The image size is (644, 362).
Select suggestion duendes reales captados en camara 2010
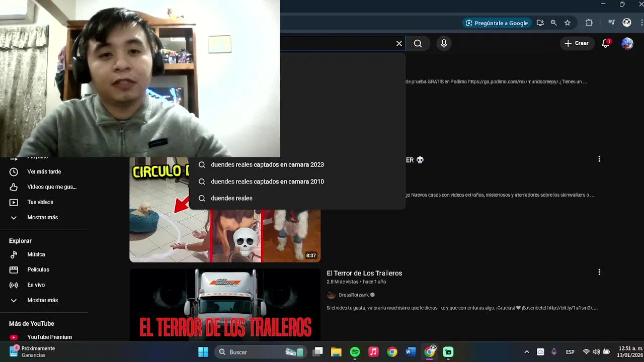297,182
